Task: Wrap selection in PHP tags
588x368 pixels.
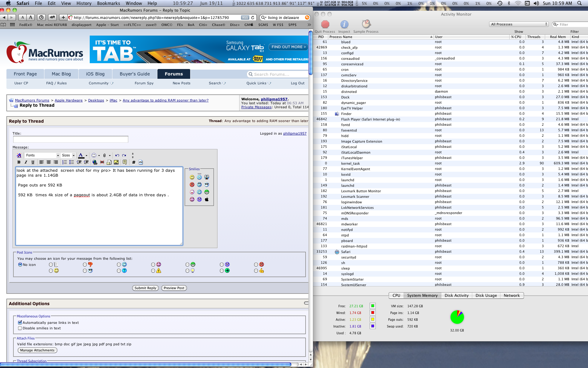Action: pos(141,162)
